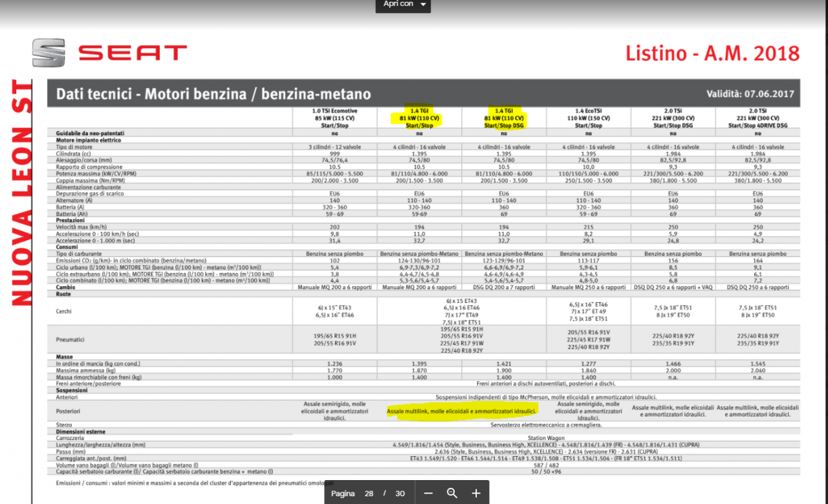The height and width of the screenshot is (504, 828).
Task: Click the kerb weight value "1.236"
Action: (x=335, y=364)
